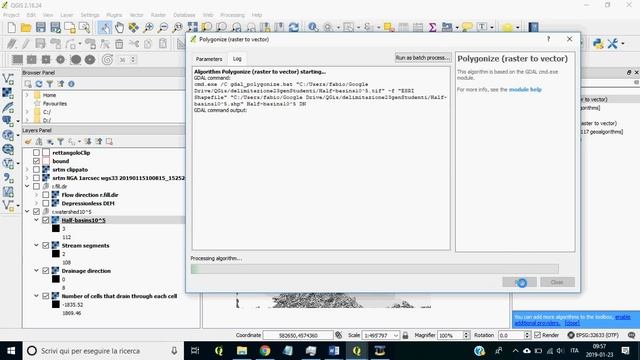Image resolution: width=640 pixels, height=360 pixels.
Task: Click Run as batch process button
Action: click(422, 58)
